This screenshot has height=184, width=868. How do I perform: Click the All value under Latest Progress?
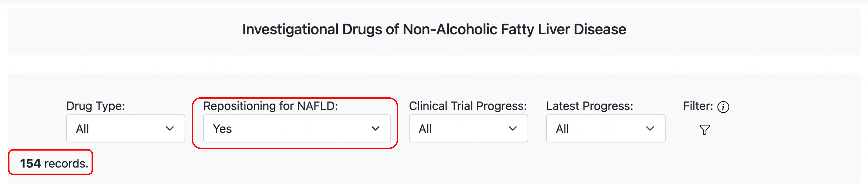[x=562, y=129]
